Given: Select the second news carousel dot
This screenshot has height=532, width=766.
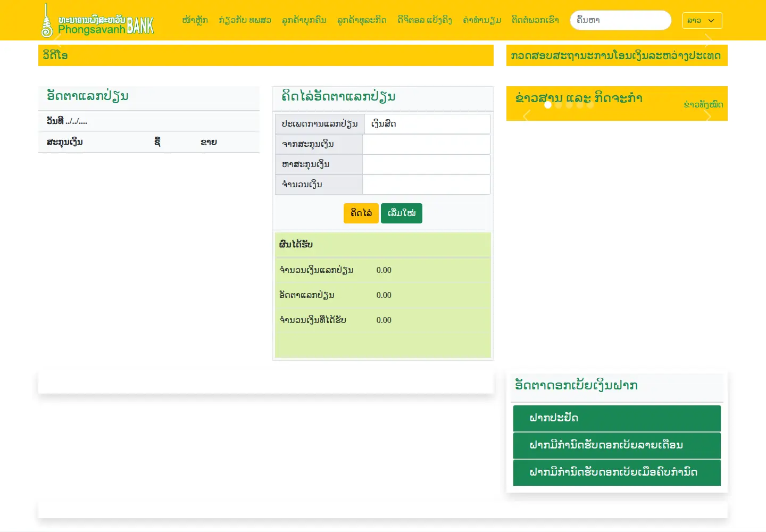Looking at the screenshot, I should [559, 105].
